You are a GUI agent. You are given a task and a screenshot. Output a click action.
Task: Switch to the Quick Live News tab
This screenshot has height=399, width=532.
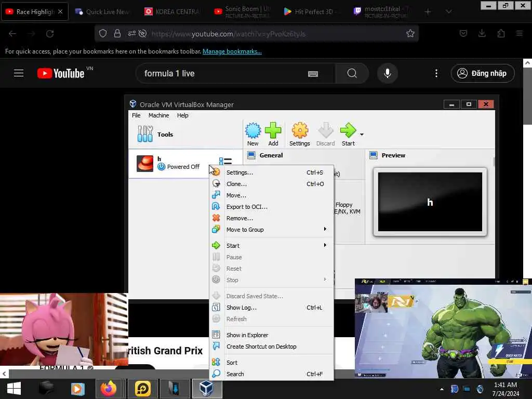(103, 12)
